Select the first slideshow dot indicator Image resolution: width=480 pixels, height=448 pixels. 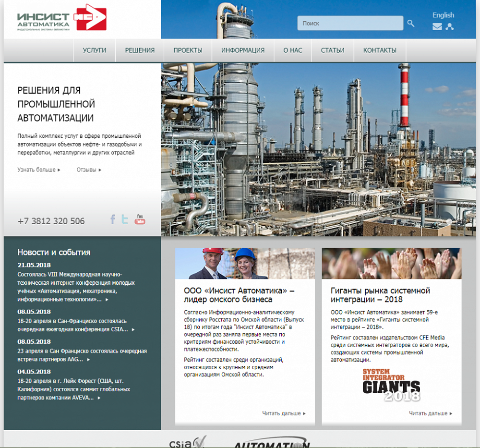pos(439,222)
